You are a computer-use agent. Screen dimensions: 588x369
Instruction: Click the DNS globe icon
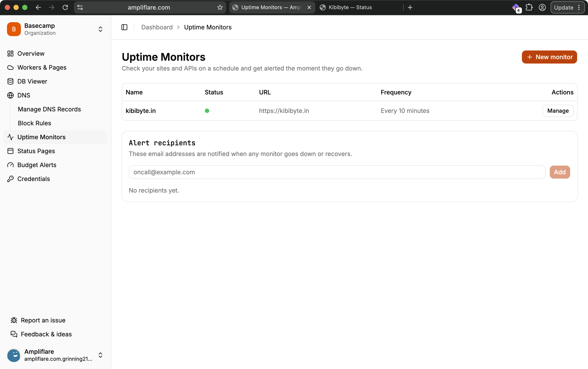coord(10,95)
